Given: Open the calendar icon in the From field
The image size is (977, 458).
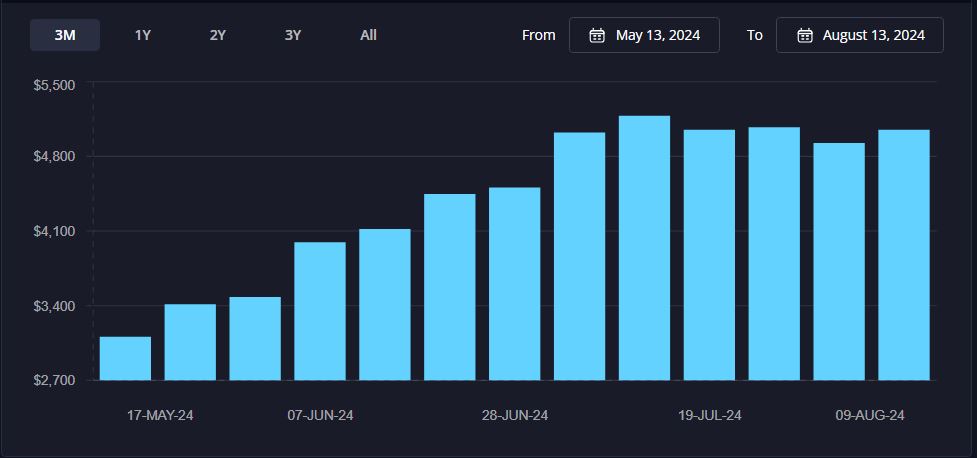Looking at the screenshot, I should coord(597,35).
